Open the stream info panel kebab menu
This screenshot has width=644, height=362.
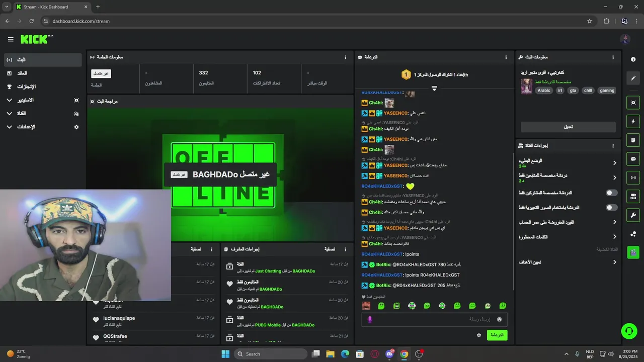(613, 57)
